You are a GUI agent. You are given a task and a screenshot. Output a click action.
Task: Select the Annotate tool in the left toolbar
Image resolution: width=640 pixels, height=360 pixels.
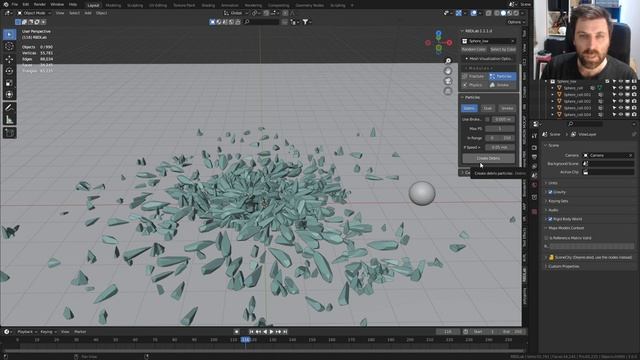[x=9, y=108]
